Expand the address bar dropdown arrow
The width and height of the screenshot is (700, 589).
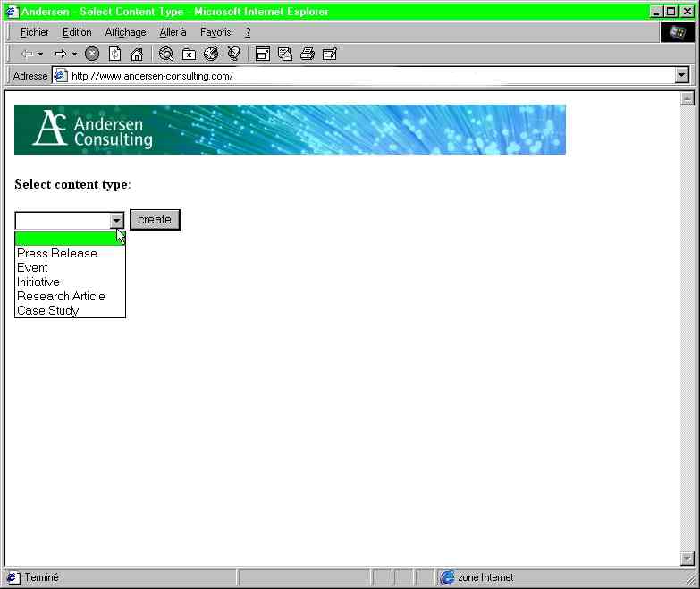681,75
